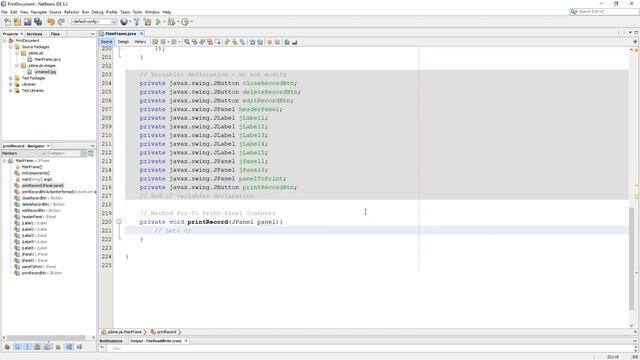This screenshot has height=360, width=640.
Task: Open the Members dropdown in Navigator
Action: [24, 153]
